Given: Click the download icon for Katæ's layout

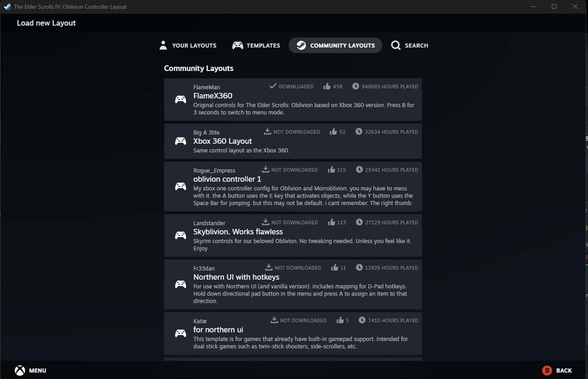Looking at the screenshot, I should [274, 320].
